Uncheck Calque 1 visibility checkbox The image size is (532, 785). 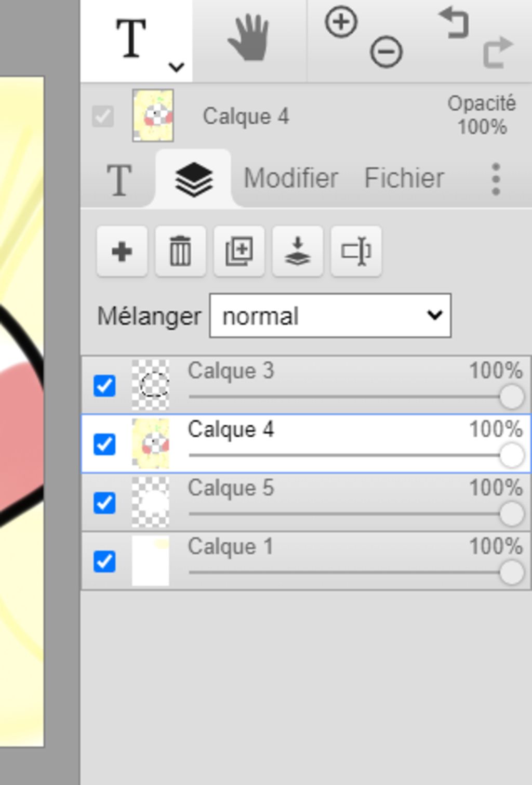(104, 561)
